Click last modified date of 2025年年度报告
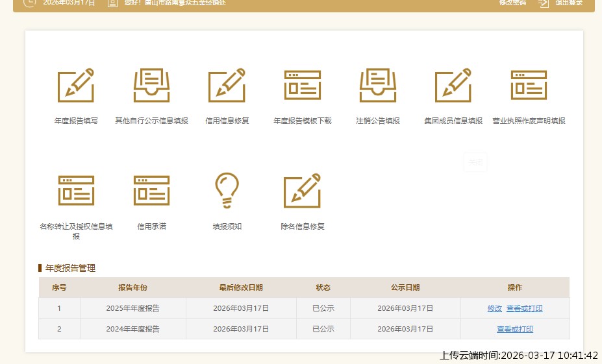Viewport: 602px width, 364px height. point(241,308)
